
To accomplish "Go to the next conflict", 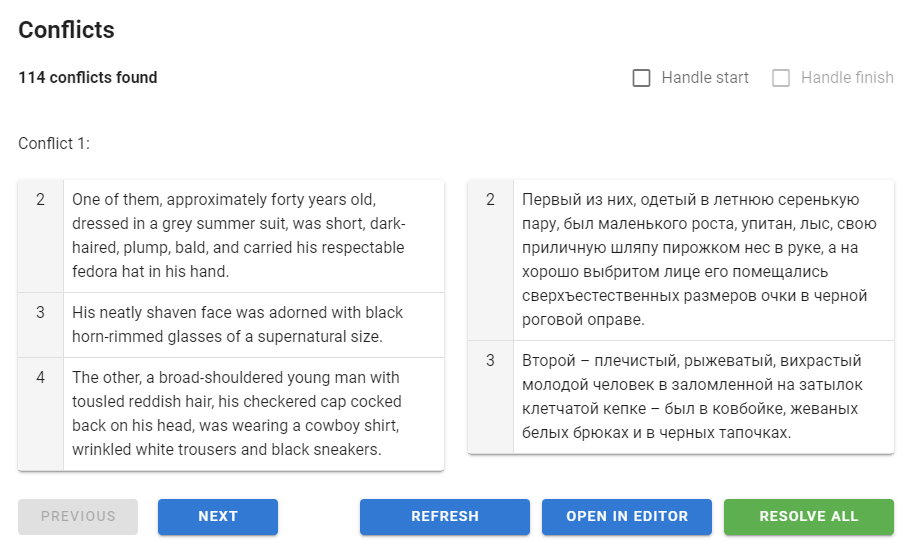I will coord(217,517).
